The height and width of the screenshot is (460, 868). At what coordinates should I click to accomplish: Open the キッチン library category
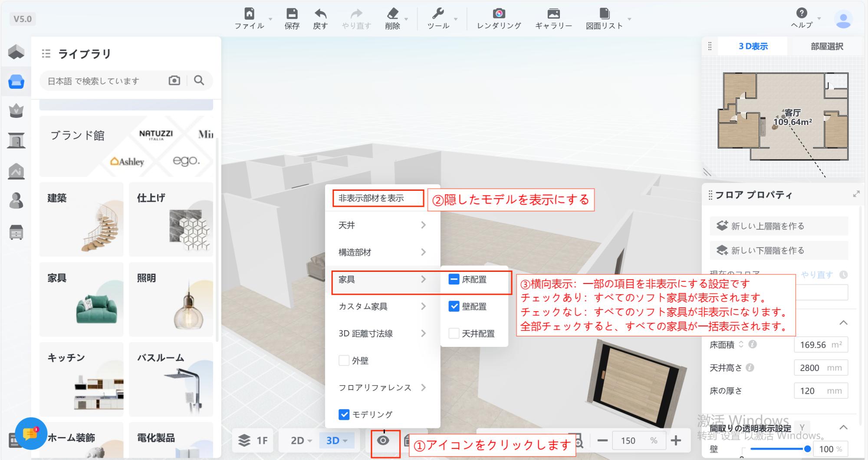pos(82,379)
